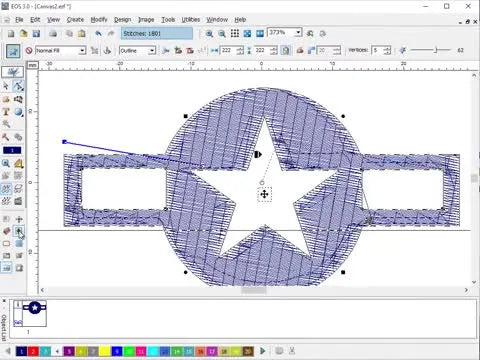The width and height of the screenshot is (480, 360).
Task: Click the green tool icon under the cursor
Action: click(x=18, y=231)
